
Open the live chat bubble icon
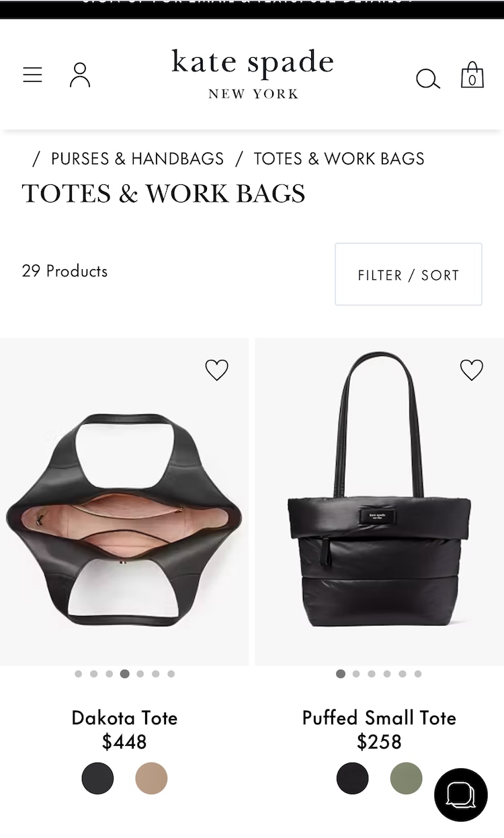point(461,795)
